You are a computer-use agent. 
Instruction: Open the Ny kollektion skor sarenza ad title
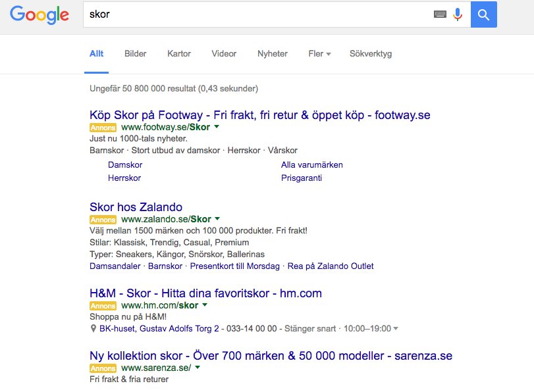[x=271, y=356]
